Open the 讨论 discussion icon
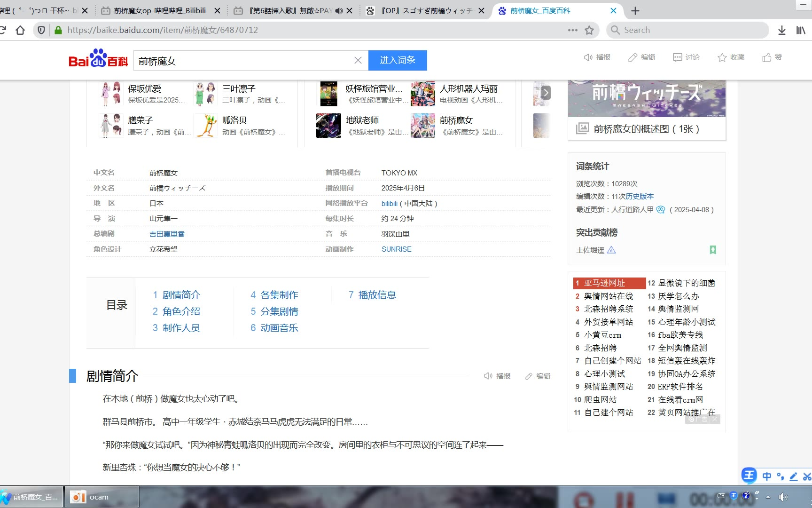Image resolution: width=812 pixels, height=508 pixels. click(x=677, y=57)
